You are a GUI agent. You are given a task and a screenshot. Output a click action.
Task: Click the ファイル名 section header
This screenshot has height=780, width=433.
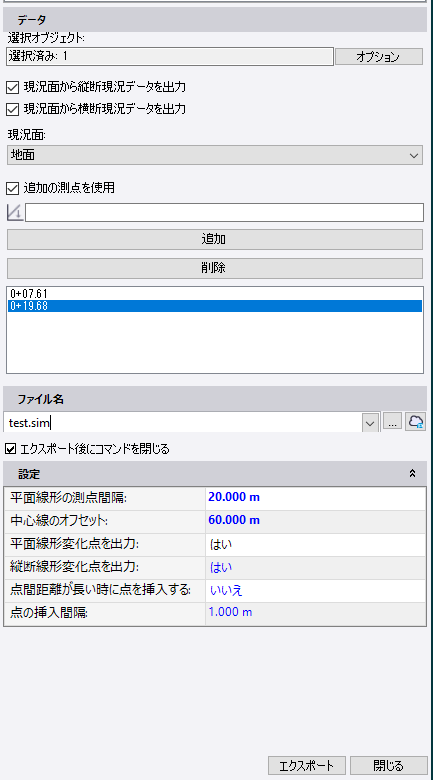tap(215, 399)
